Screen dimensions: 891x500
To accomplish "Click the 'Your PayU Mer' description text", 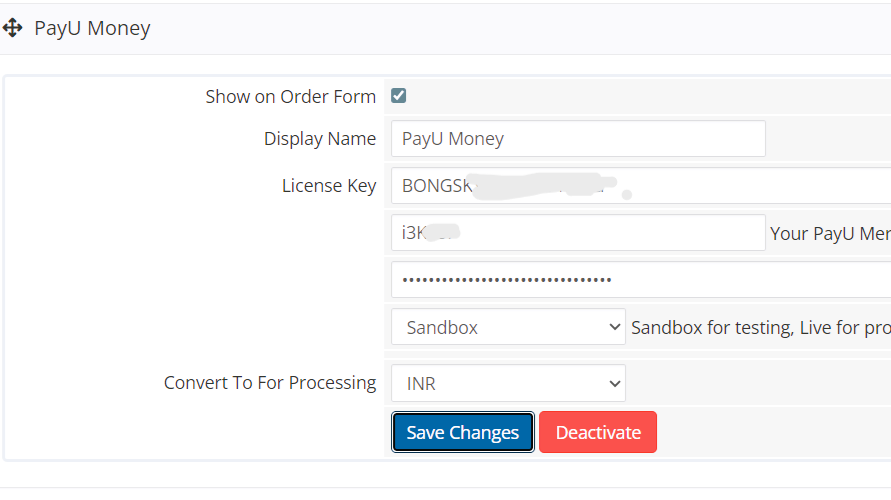I will (829, 233).
